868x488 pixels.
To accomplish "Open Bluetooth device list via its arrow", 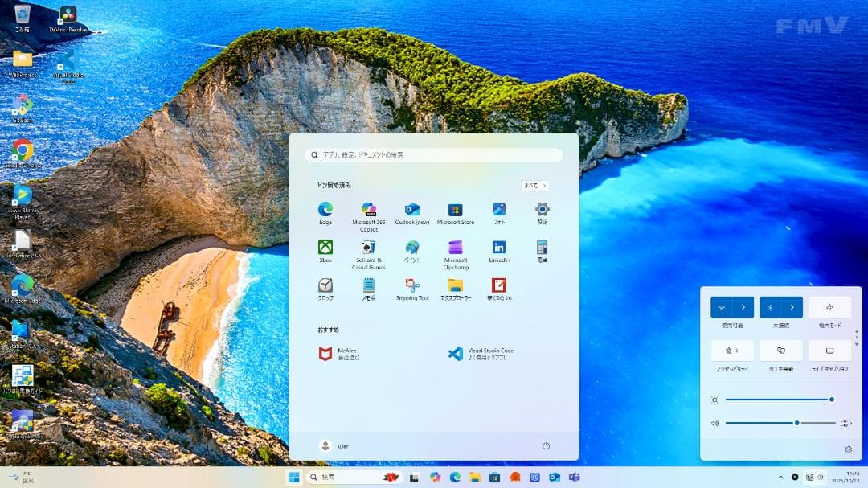I will coord(792,306).
